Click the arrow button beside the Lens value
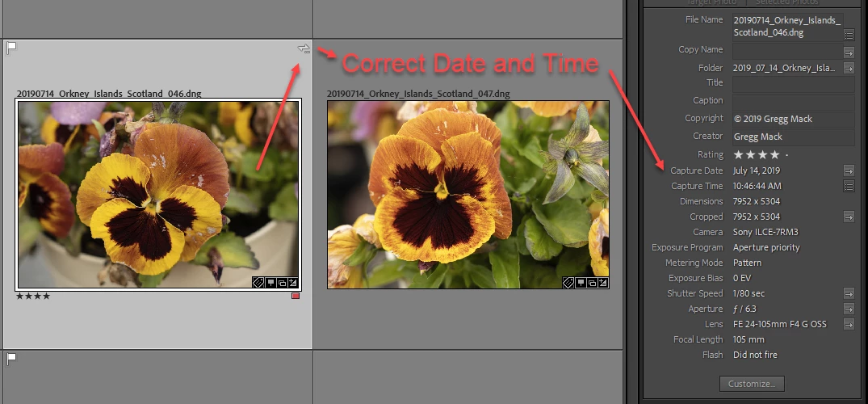The height and width of the screenshot is (404, 868). click(x=849, y=324)
